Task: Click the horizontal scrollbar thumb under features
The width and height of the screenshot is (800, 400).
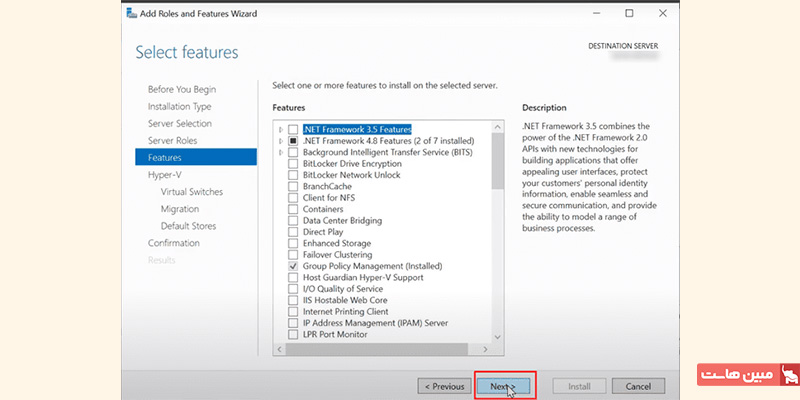Action: click(377, 349)
